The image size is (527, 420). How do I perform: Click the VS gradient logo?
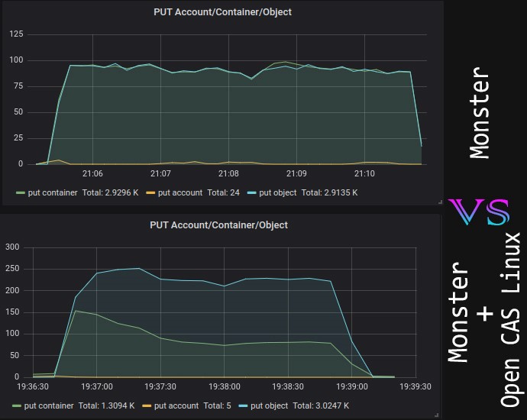pyautogui.click(x=479, y=212)
